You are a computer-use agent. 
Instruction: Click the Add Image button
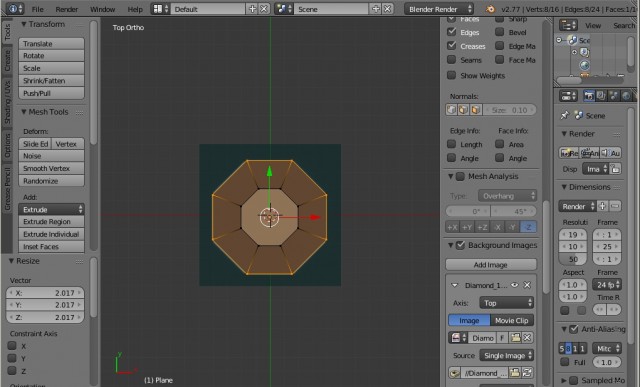(491, 265)
